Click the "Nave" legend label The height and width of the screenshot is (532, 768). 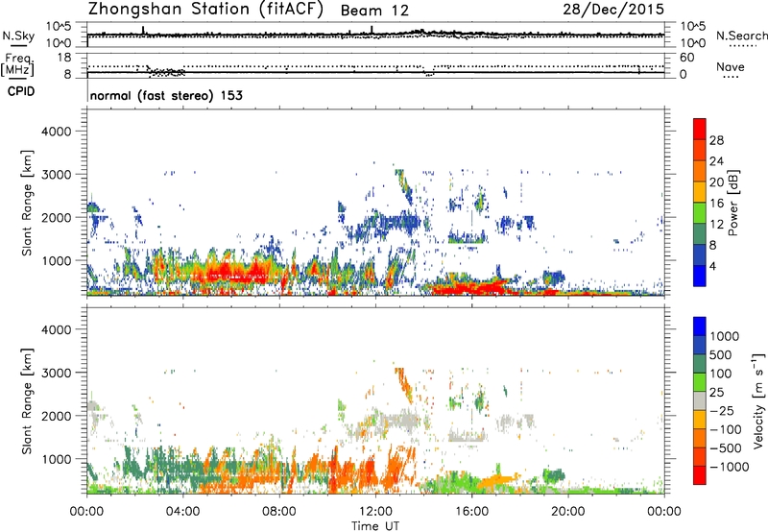click(x=731, y=66)
